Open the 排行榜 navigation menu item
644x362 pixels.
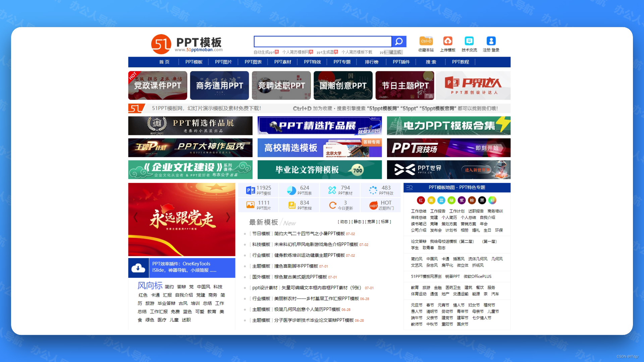371,62
